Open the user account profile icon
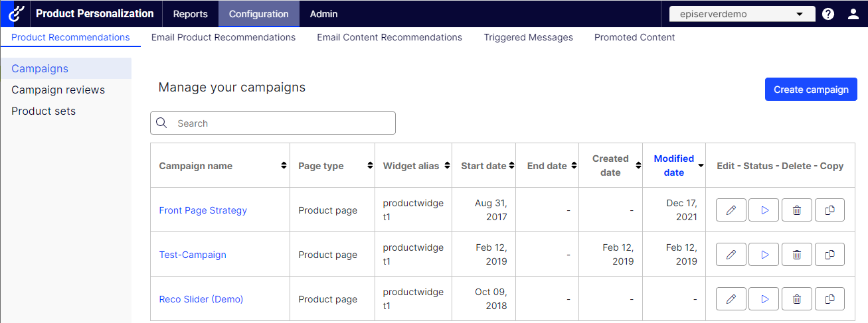This screenshot has width=868, height=323. 853,14
